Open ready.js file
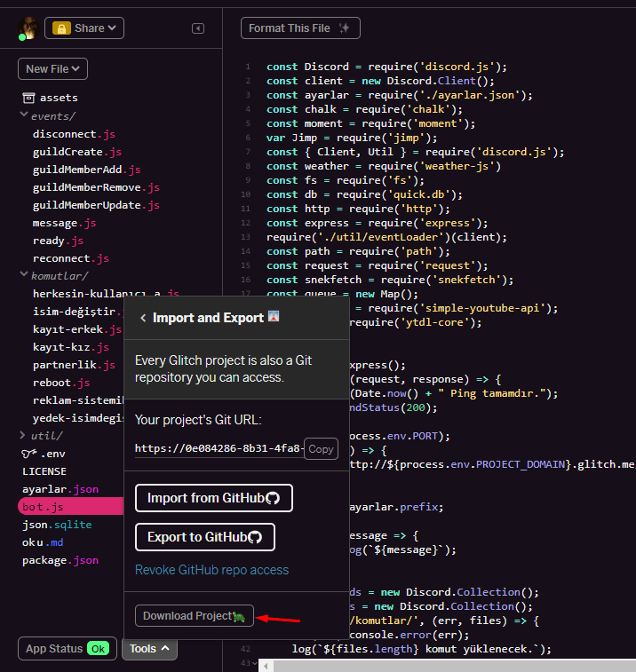This screenshot has width=636, height=672. click(58, 241)
